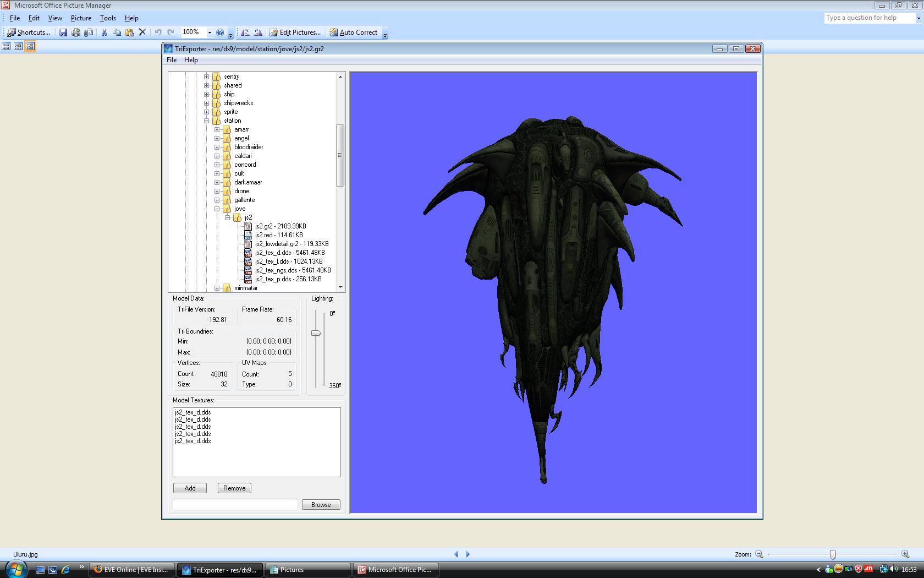924x578 pixels.
Task: Click the Print icon in the toolbar
Action: [76, 32]
